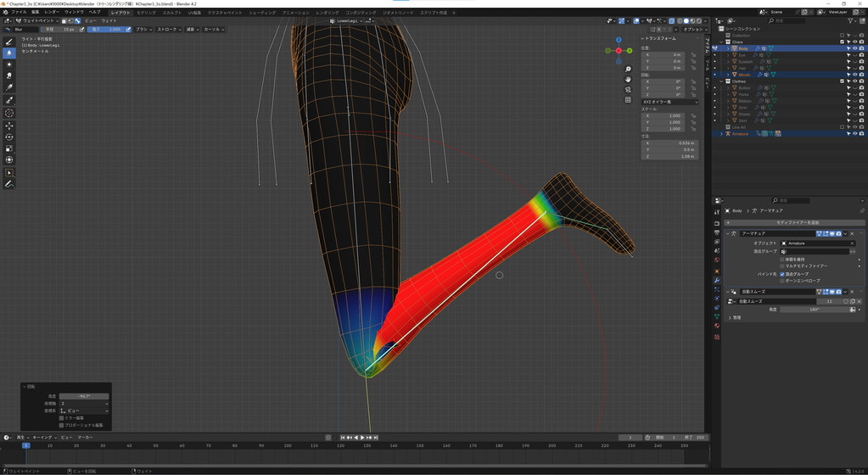Screen dimensions: 868x475
Task: Select the 3D Cursor tool
Action: click(8, 113)
